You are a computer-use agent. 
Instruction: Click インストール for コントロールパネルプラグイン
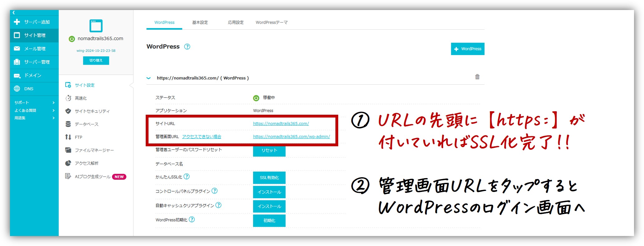tap(269, 192)
